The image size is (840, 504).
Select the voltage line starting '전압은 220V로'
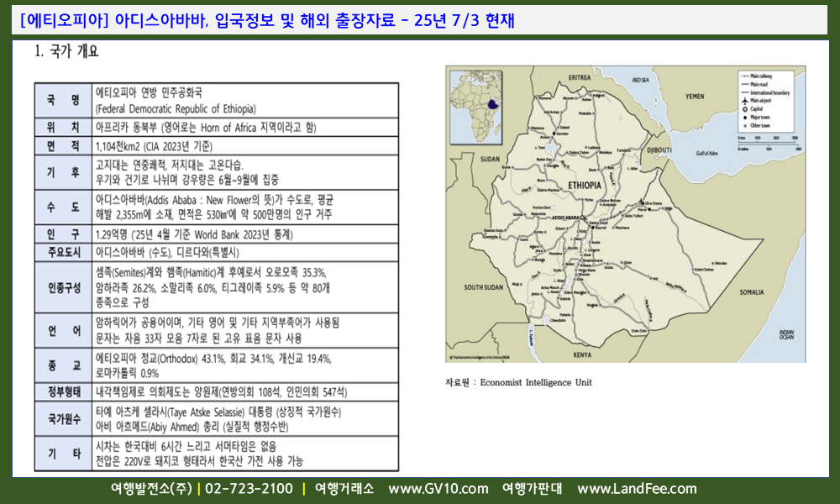[x=199, y=460]
